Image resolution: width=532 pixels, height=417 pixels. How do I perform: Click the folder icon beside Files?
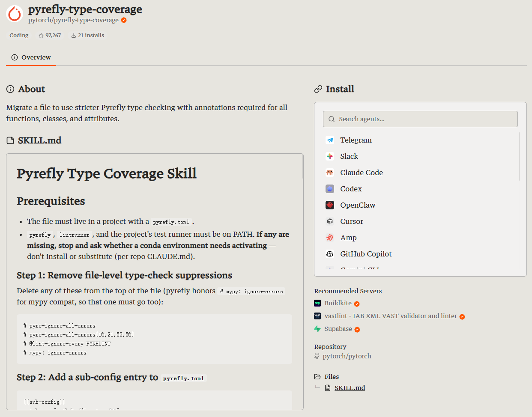[317, 377]
